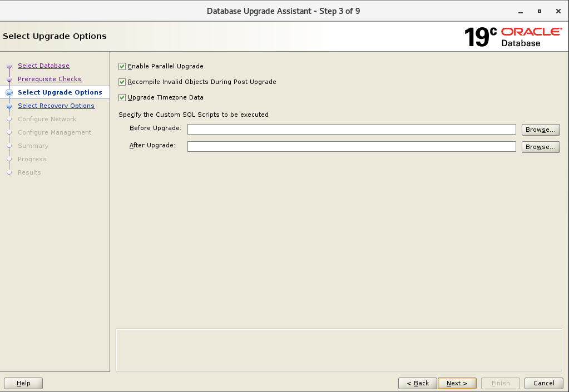Image resolution: width=569 pixels, height=392 pixels.
Task: Click the disabled Progress step
Action: pos(32,159)
